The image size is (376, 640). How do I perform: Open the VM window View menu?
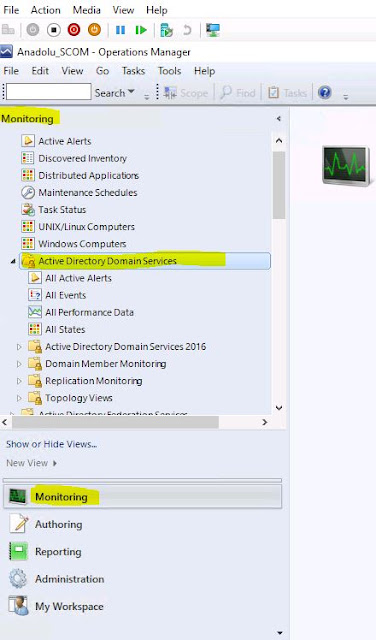(x=123, y=10)
